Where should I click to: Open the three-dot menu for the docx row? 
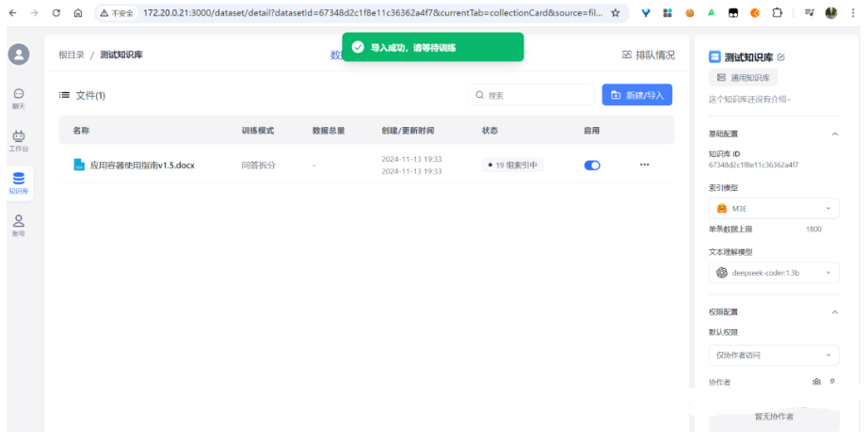coord(644,165)
